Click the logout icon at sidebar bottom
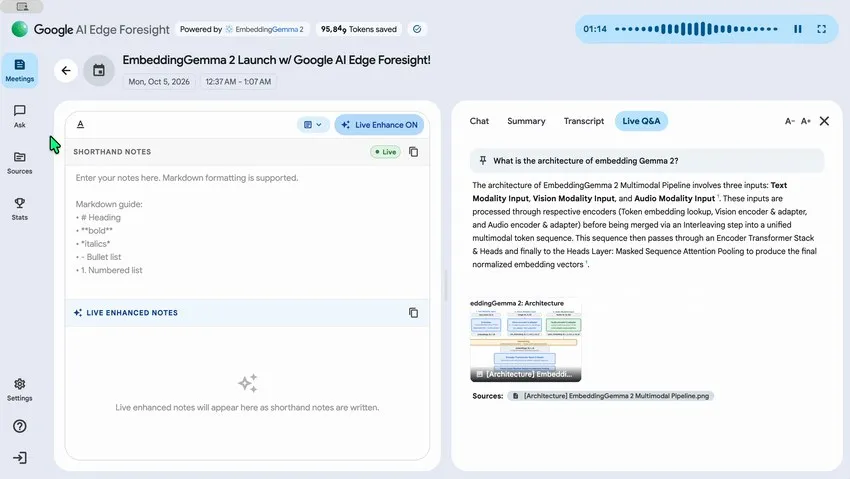Screen dimensions: 850x479 pyautogui.click(x=20, y=458)
